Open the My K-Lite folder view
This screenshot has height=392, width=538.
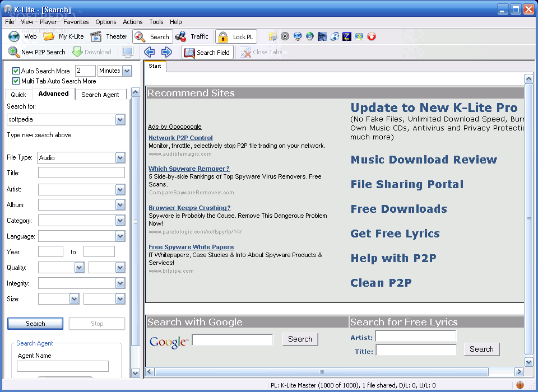pyautogui.click(x=63, y=36)
